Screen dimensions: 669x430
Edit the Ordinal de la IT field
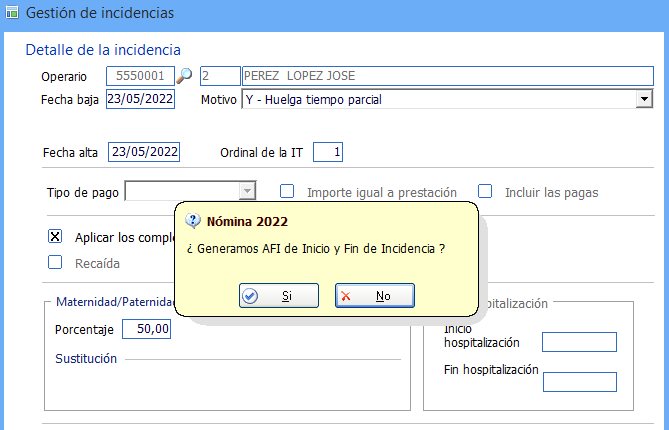point(328,152)
